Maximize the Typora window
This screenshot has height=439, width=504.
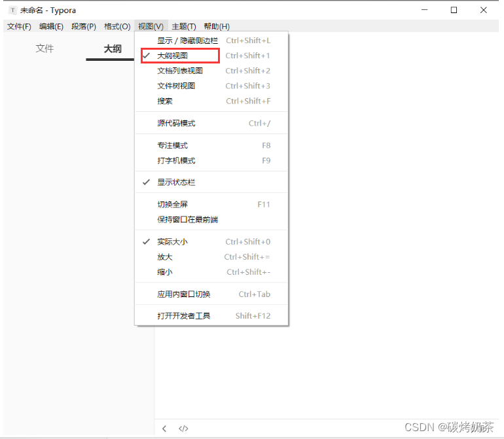click(454, 10)
